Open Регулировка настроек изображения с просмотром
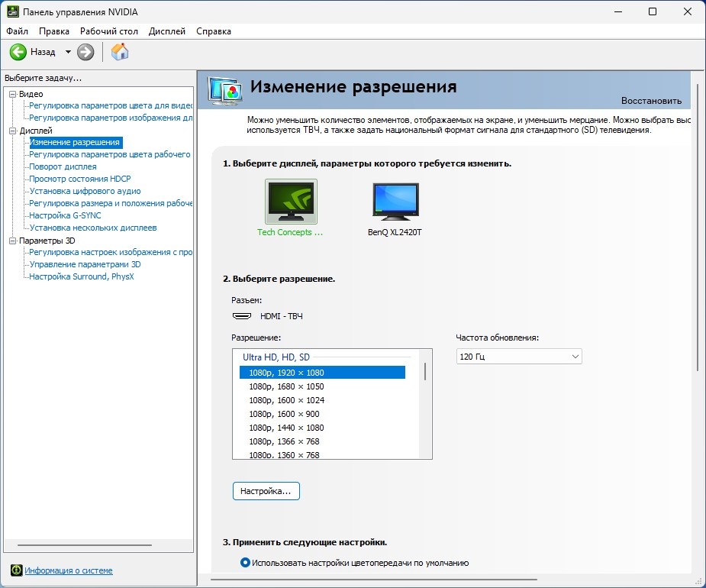 [111, 252]
